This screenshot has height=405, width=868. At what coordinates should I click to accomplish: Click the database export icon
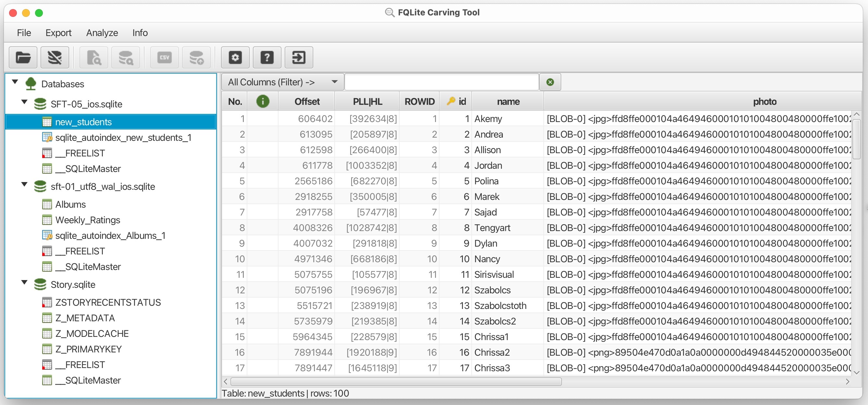[x=196, y=57]
